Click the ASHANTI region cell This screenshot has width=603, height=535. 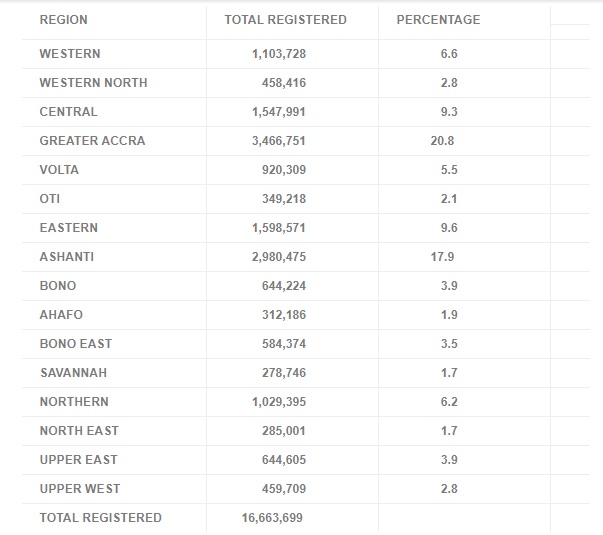[67, 257]
